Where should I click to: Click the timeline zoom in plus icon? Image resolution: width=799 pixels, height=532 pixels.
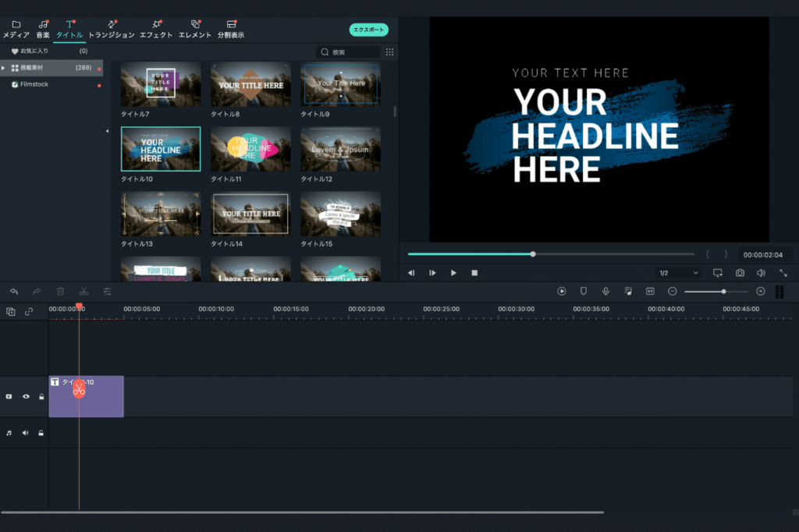(x=761, y=292)
